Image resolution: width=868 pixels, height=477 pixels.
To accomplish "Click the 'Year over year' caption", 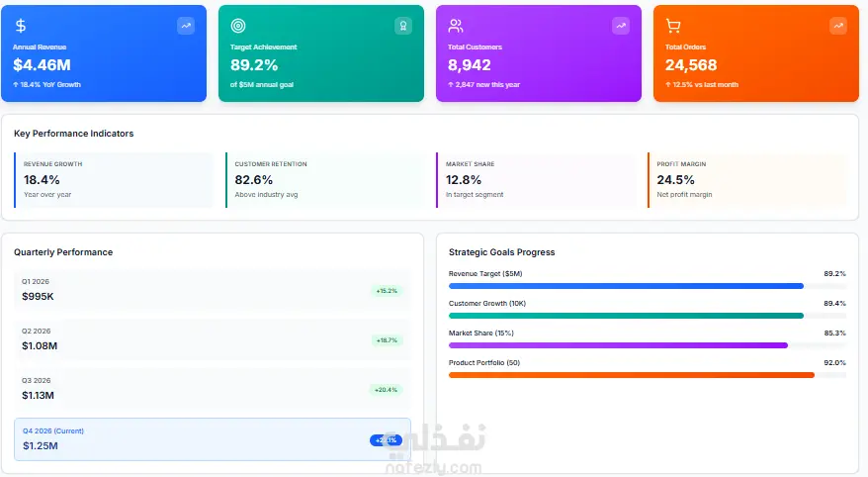I will pyautogui.click(x=47, y=194).
